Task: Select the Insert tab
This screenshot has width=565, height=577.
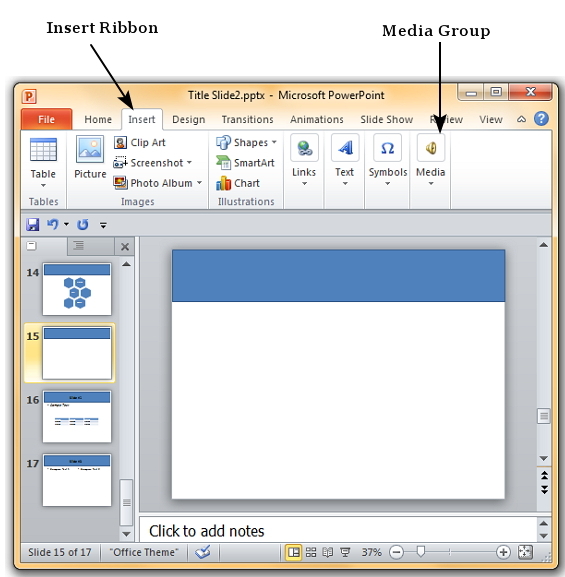Action: [x=142, y=119]
